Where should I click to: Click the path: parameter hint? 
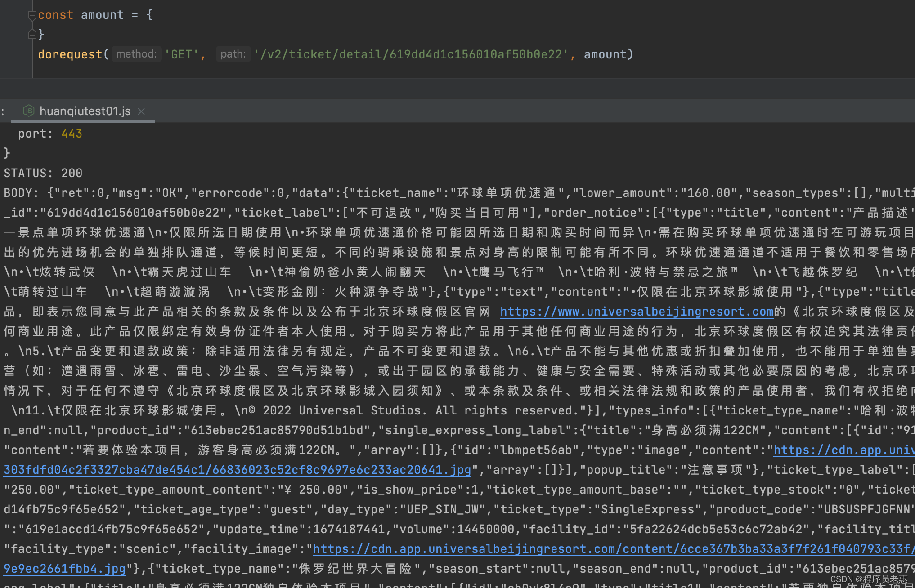pyautogui.click(x=233, y=54)
